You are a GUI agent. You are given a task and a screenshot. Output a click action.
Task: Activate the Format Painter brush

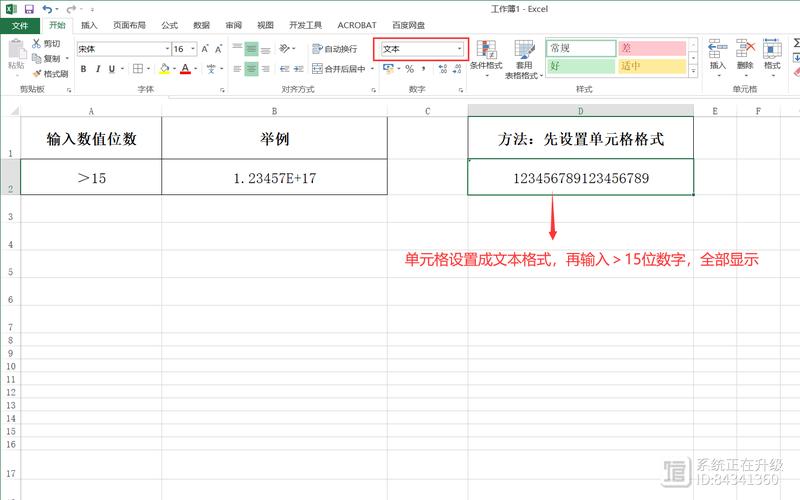tap(37, 74)
